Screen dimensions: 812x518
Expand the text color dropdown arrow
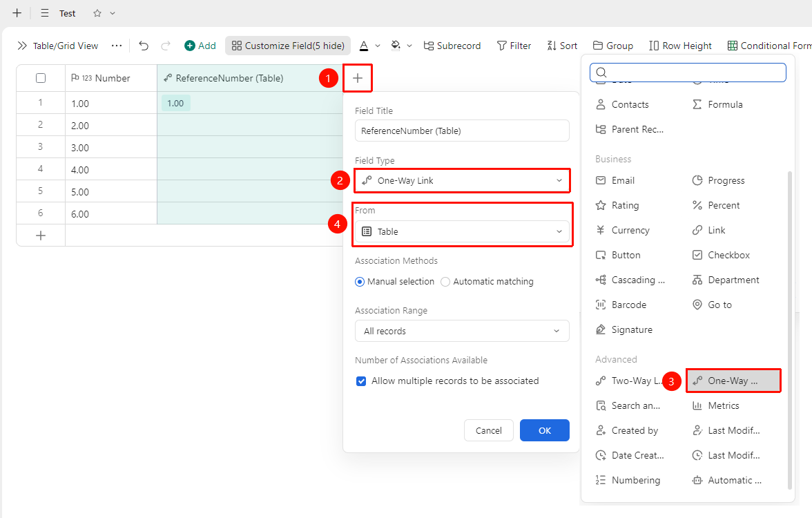(x=378, y=46)
